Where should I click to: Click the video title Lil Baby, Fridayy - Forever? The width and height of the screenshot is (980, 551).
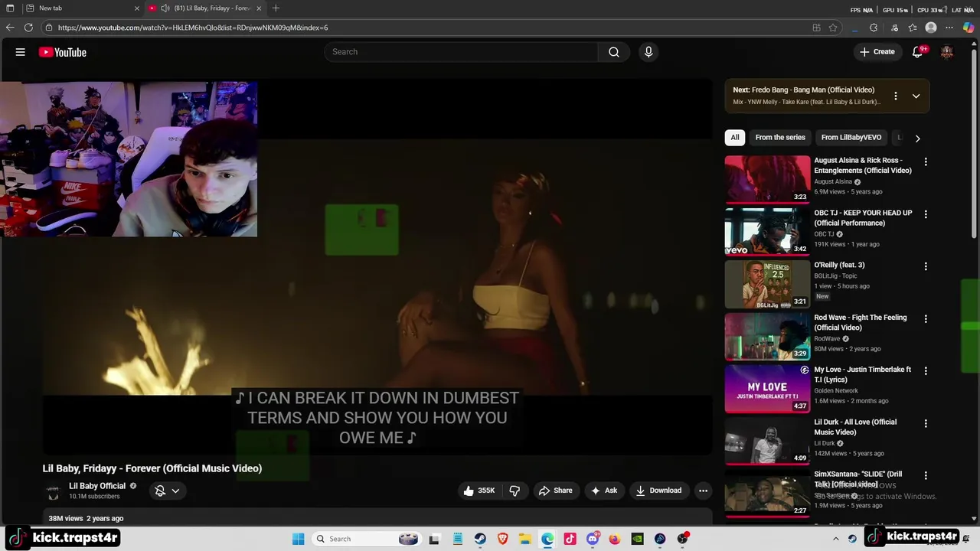(152, 468)
